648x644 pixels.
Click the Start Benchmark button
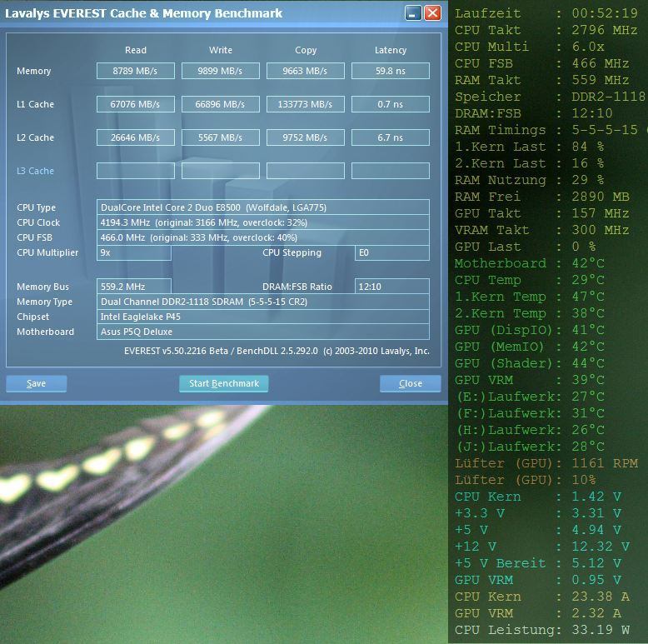point(224,383)
